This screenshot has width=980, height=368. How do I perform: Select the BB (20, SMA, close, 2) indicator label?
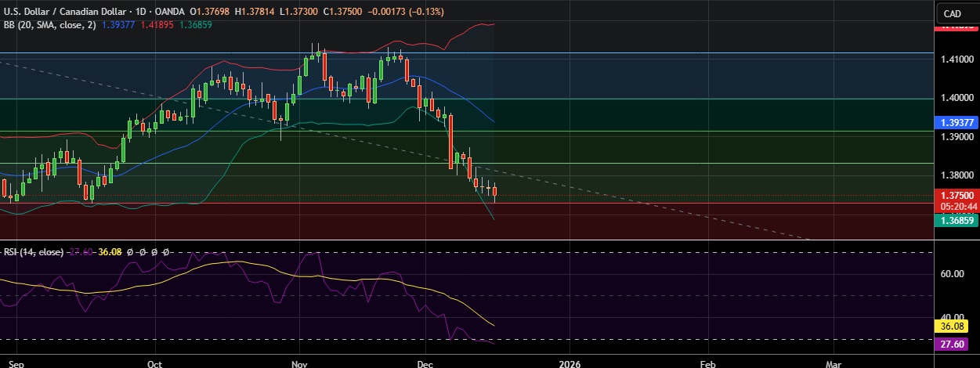tap(49, 25)
